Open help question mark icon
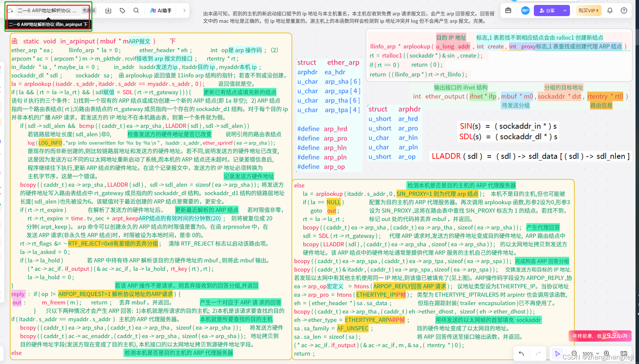Image resolution: width=639 pixels, height=364 pixels. click(x=624, y=11)
